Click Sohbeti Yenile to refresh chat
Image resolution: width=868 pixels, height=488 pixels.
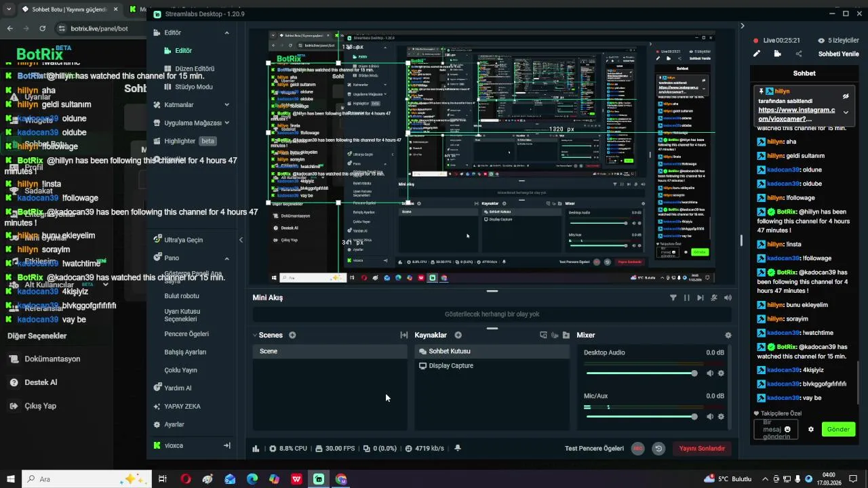(x=838, y=54)
